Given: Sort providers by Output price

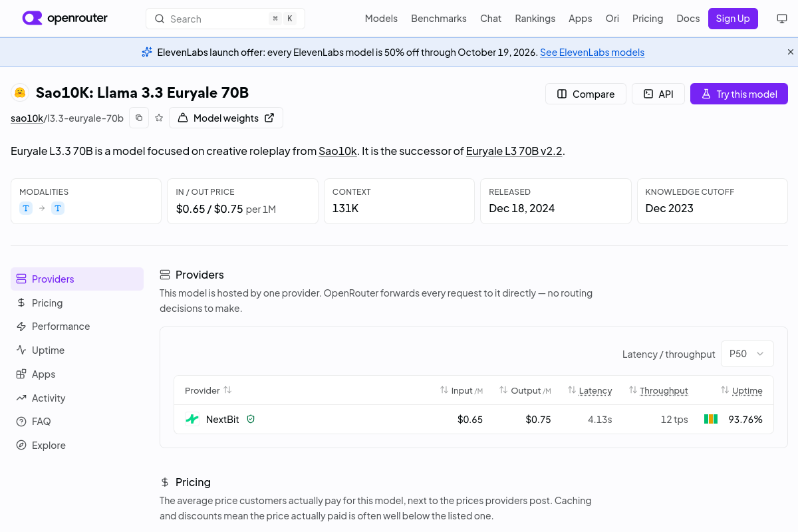Looking at the screenshot, I should 525,390.
